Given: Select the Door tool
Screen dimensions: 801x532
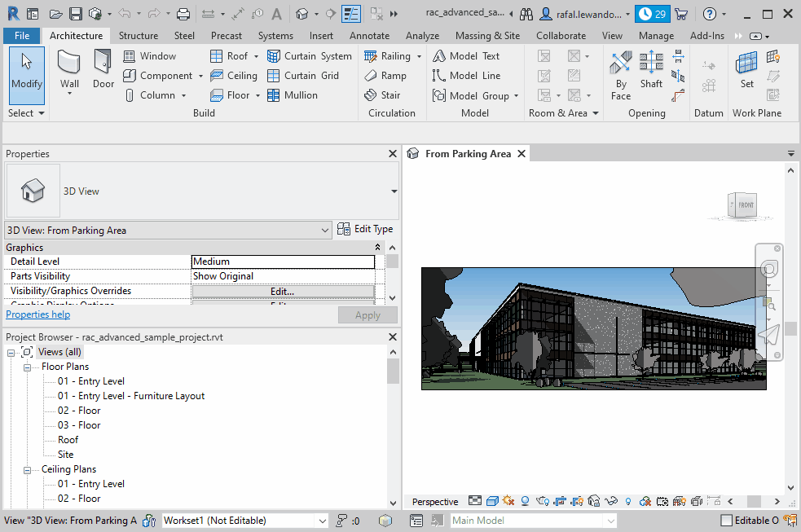Looking at the screenshot, I should click(x=103, y=69).
